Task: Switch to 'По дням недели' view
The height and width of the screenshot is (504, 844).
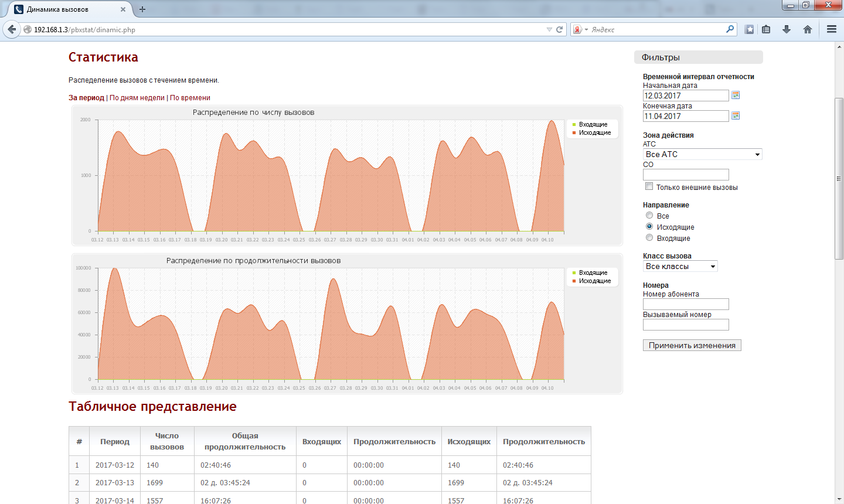Action: click(x=137, y=98)
